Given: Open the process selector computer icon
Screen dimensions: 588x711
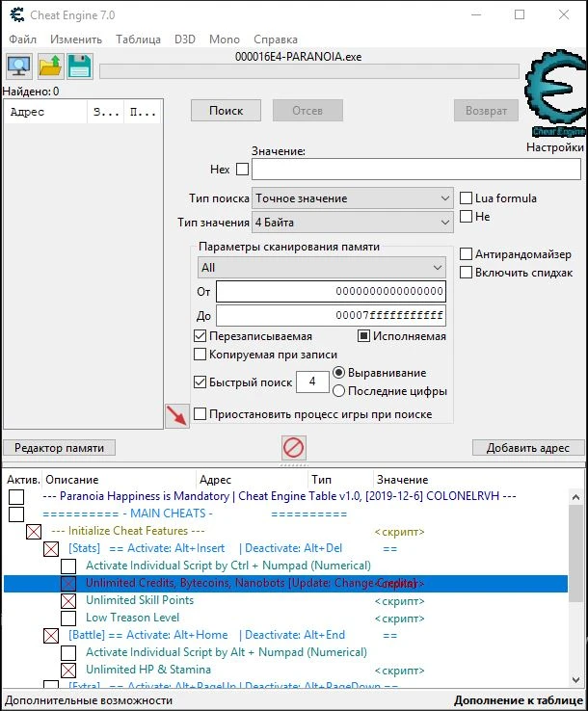Looking at the screenshot, I should click(x=19, y=66).
